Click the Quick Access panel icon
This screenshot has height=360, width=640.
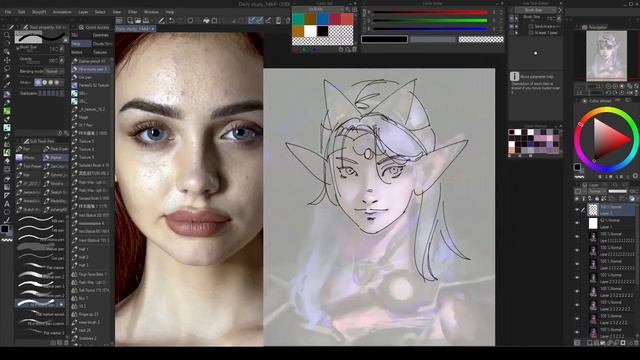81,27
